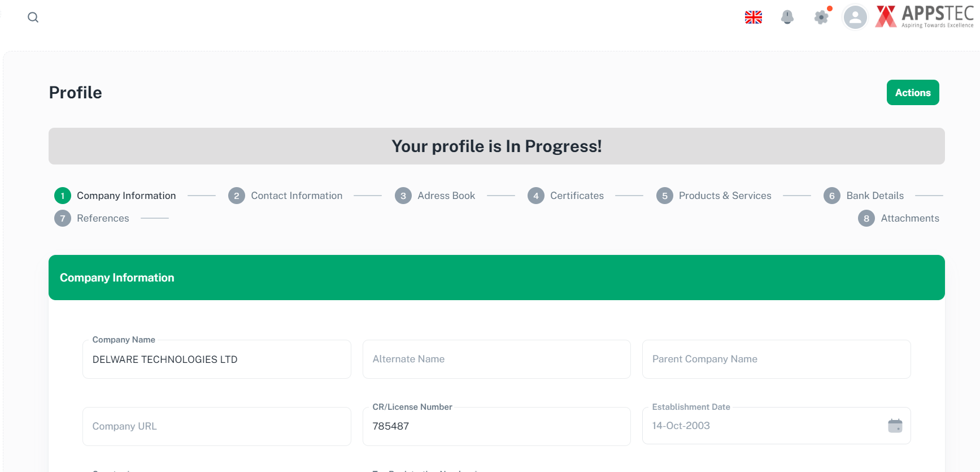
Task: Switch to the Adress Book step
Action: coord(446,196)
